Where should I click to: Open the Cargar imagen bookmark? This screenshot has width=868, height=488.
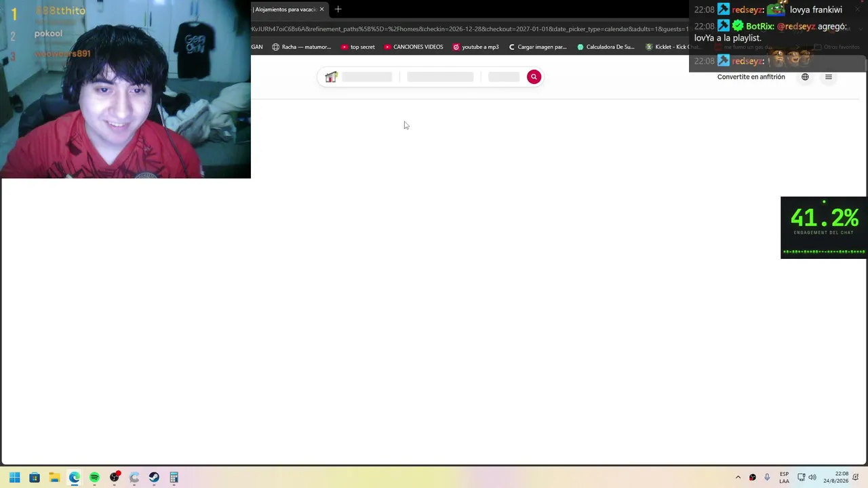pos(537,47)
